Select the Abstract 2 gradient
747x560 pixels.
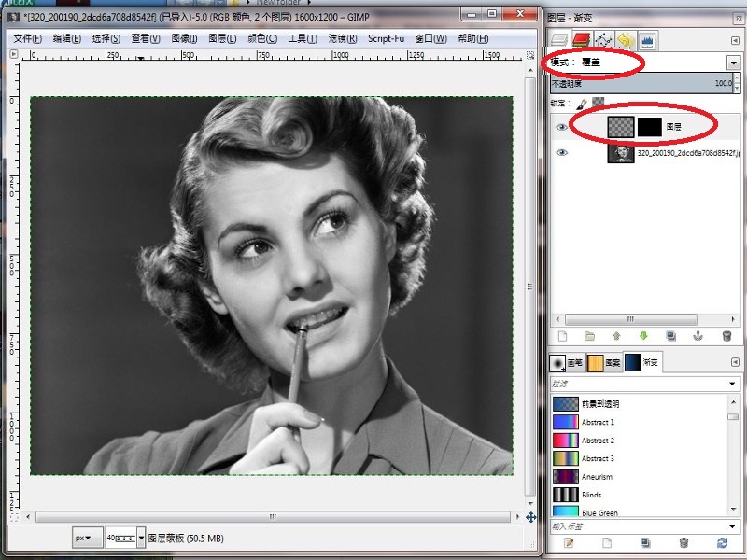(598, 441)
